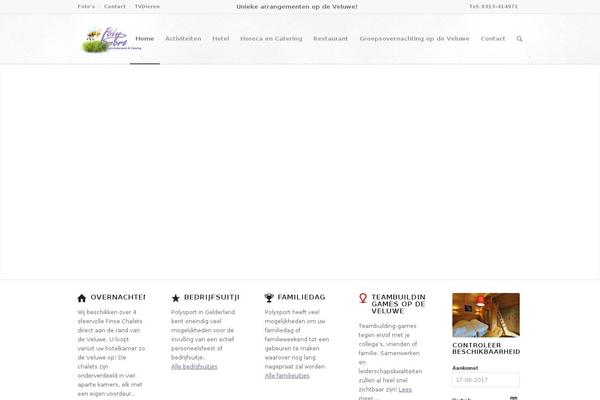
Task: Click the trophy icon beside Familiedag
Action: click(x=269, y=297)
